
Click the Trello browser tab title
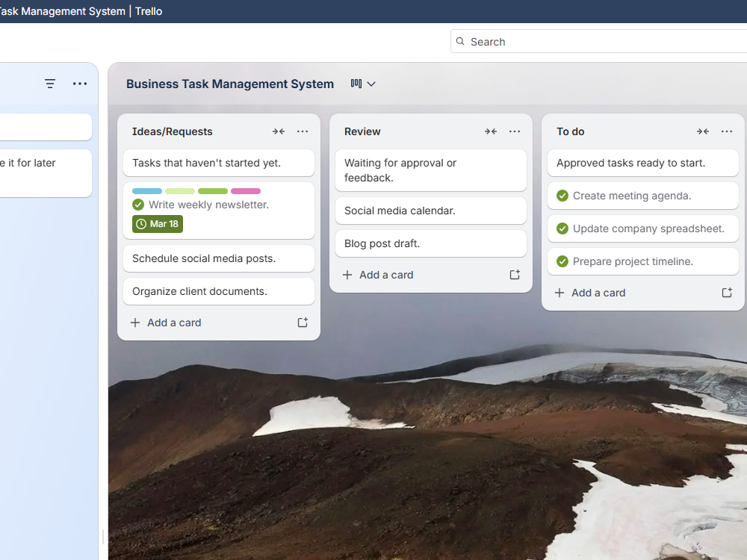click(x=80, y=11)
